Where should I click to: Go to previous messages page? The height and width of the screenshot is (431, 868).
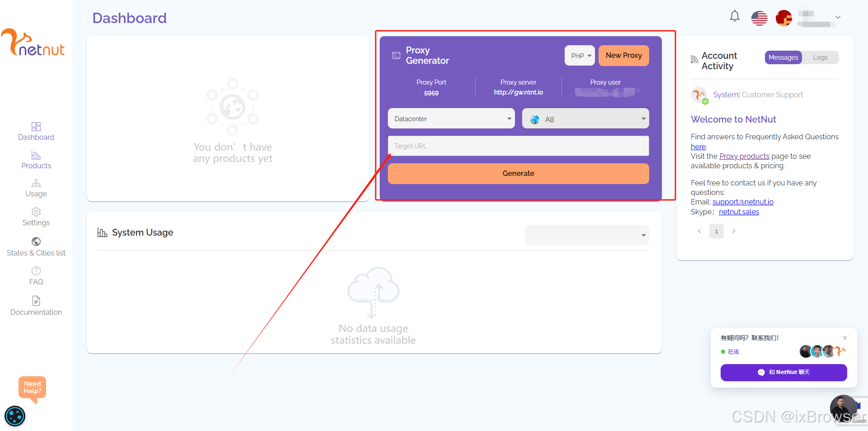[699, 231]
